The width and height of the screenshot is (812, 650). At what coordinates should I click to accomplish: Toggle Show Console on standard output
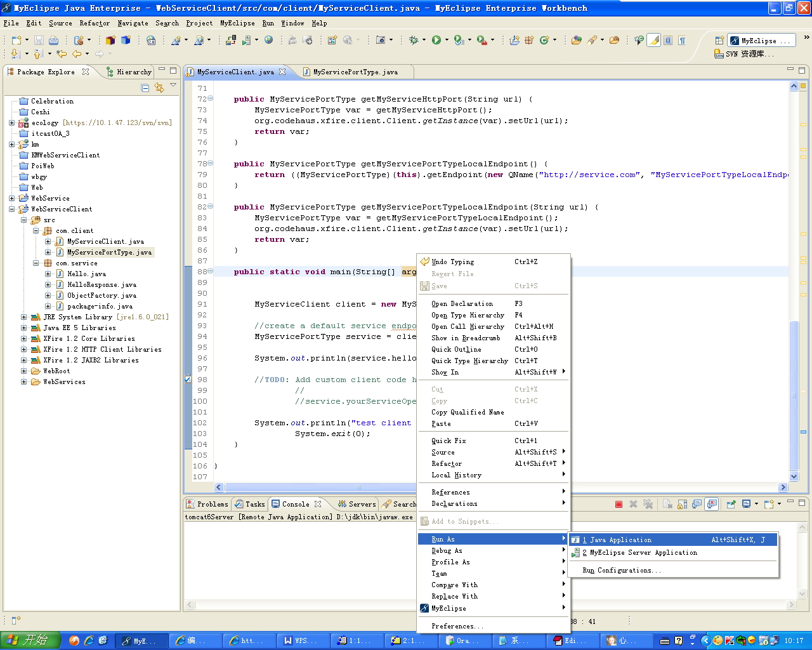tap(697, 504)
